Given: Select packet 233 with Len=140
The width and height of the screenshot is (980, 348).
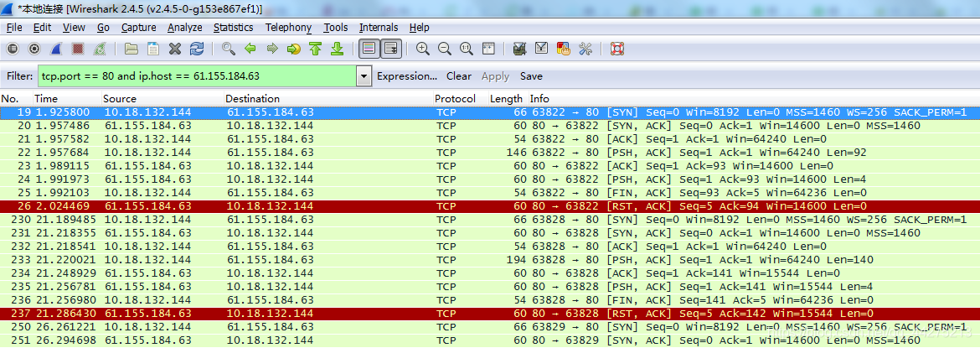Looking at the screenshot, I should pyautogui.click(x=490, y=260).
